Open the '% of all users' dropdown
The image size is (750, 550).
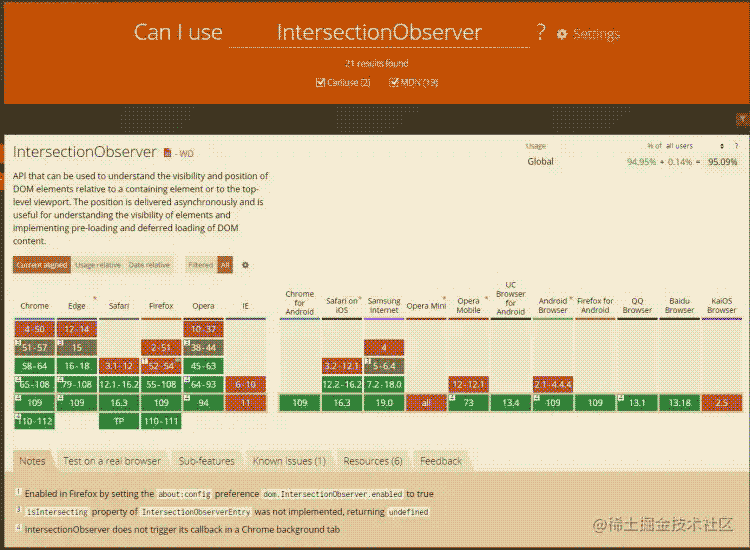pos(685,146)
